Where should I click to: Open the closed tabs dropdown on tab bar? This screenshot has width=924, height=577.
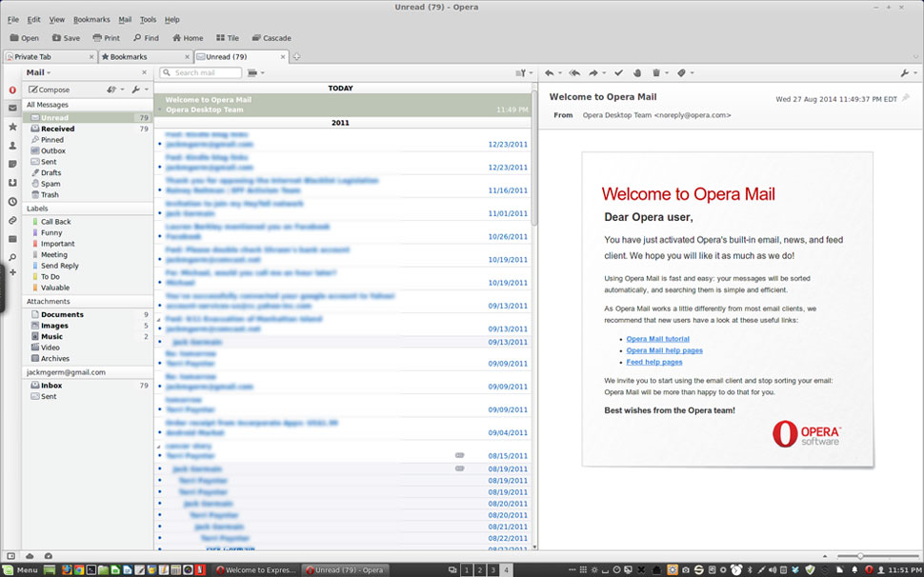(915, 57)
